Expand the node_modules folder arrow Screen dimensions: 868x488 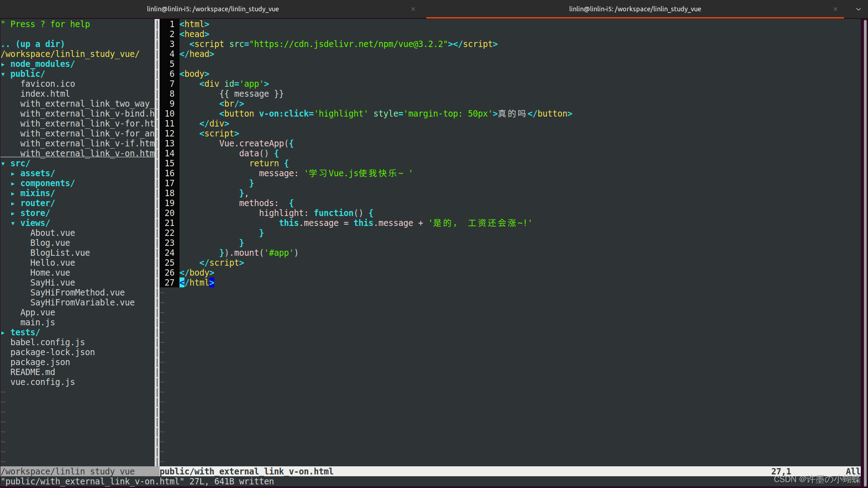coord(3,64)
